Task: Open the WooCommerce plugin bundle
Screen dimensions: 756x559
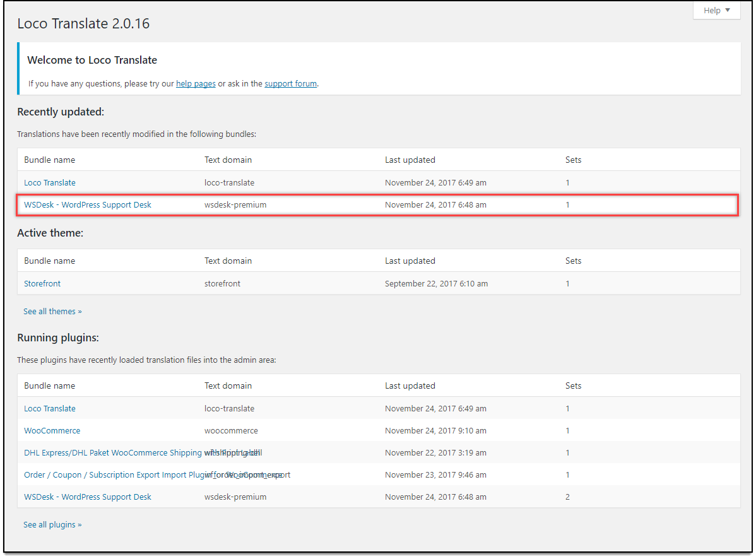Action: click(x=52, y=431)
